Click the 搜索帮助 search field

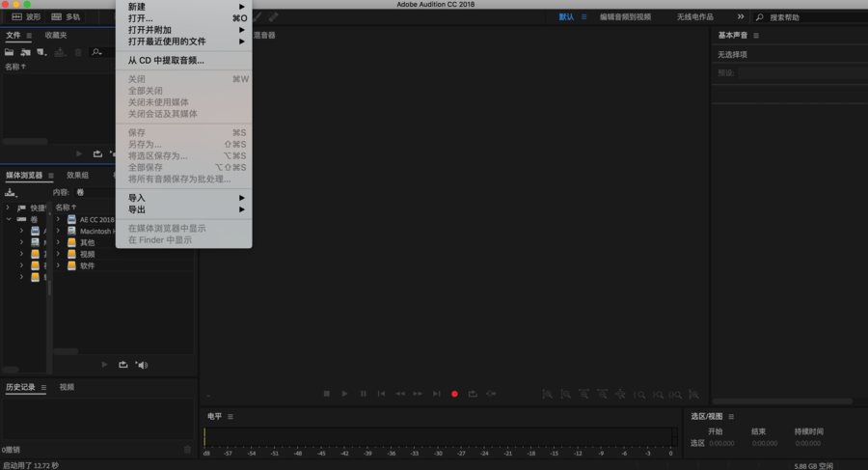(811, 17)
